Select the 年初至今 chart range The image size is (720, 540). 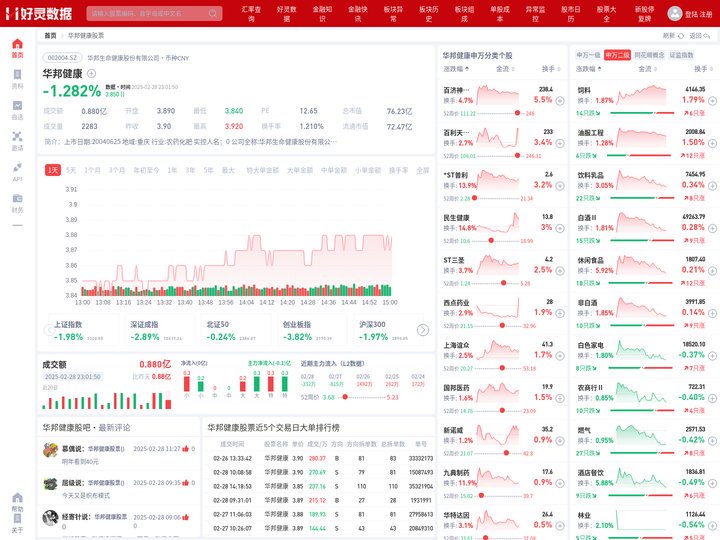click(146, 170)
